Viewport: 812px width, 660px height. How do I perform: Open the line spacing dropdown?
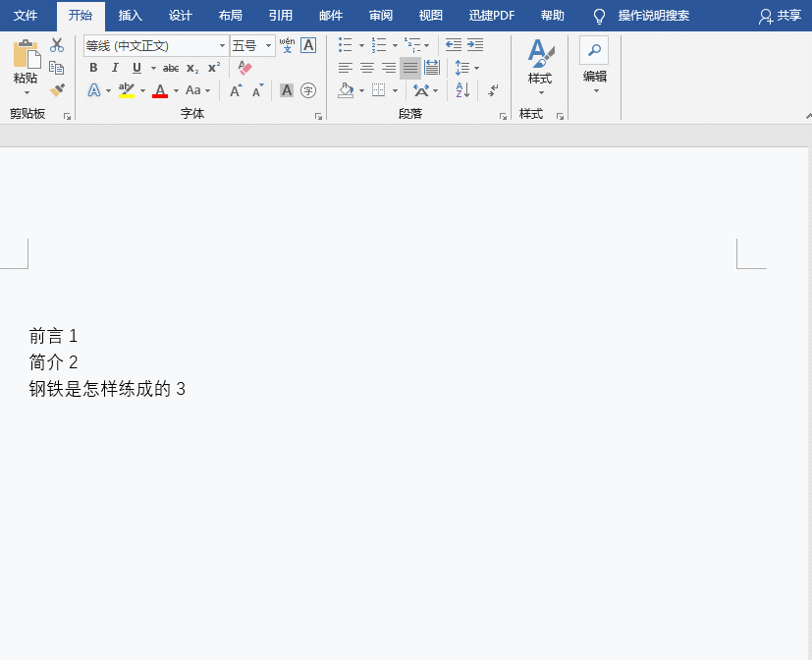pos(467,68)
